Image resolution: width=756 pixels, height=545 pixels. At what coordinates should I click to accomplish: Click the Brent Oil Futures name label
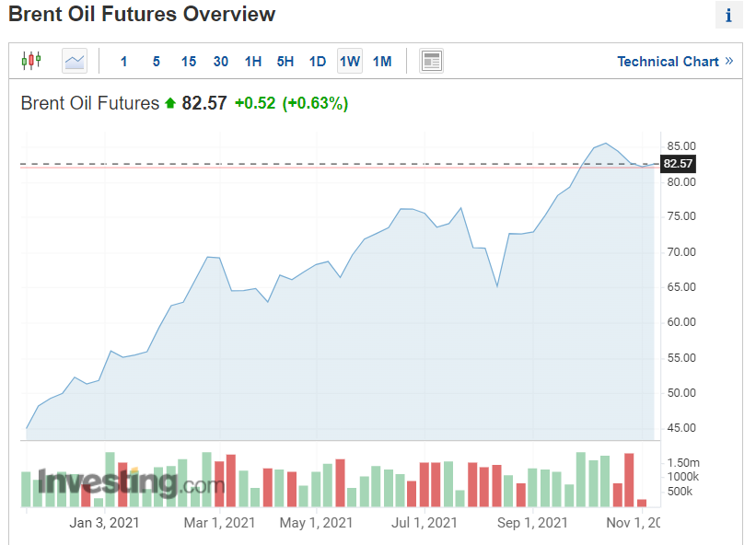(x=90, y=103)
